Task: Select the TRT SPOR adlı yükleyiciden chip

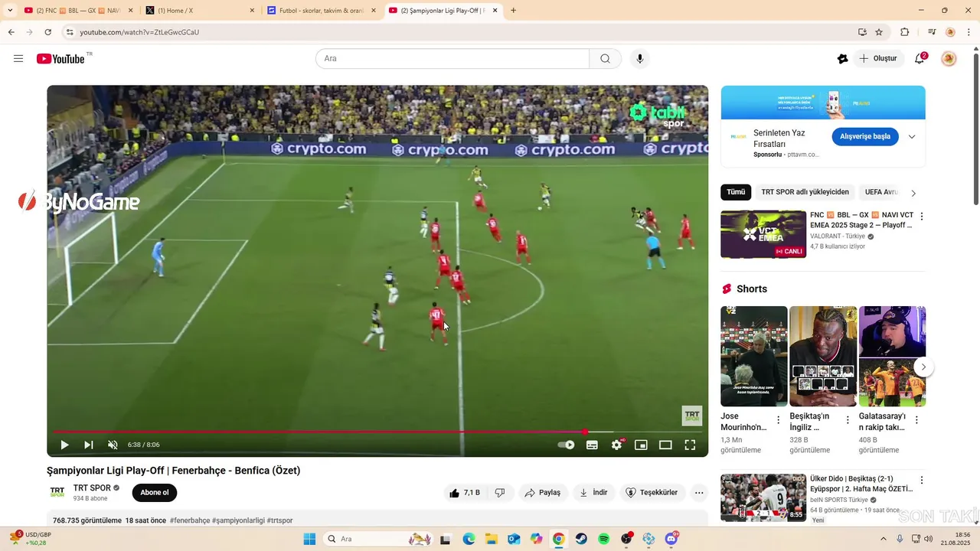Action: (x=805, y=192)
